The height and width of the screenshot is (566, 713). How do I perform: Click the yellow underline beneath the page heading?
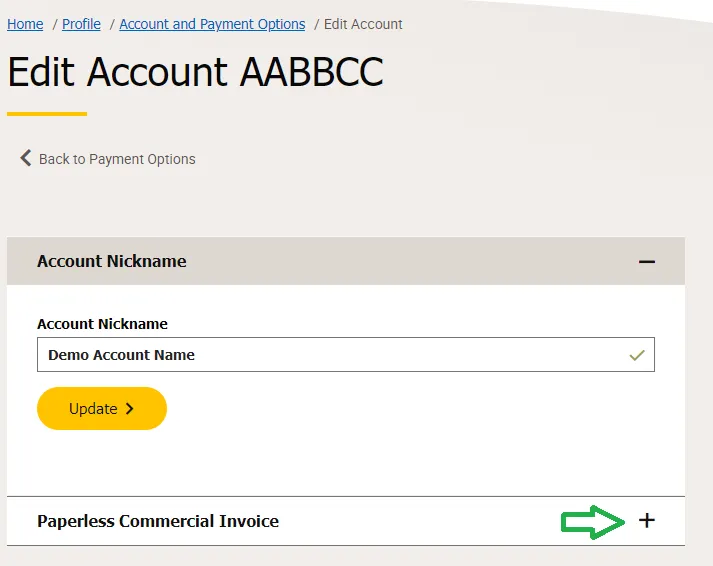[x=47, y=114]
